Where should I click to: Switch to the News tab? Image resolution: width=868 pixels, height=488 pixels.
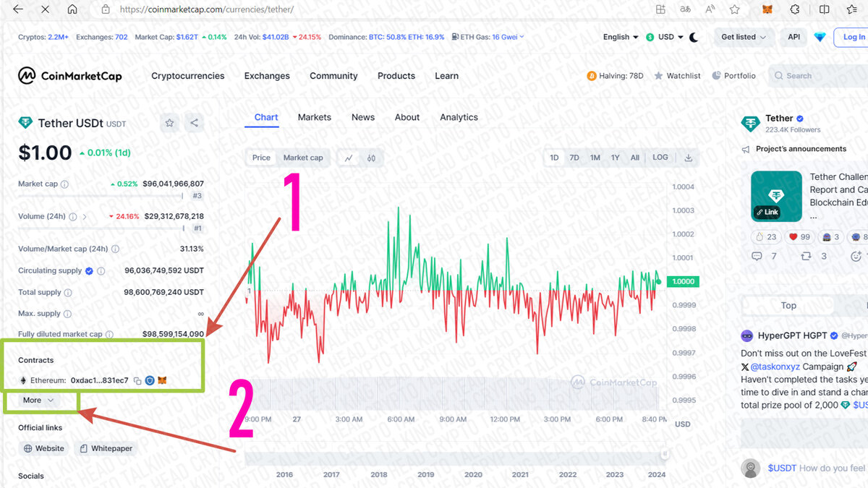point(363,117)
